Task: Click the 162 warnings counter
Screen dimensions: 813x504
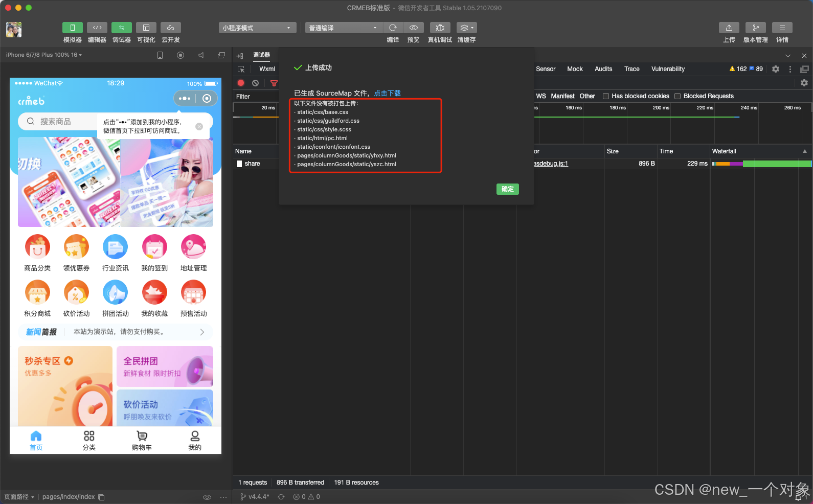Action: click(x=738, y=69)
